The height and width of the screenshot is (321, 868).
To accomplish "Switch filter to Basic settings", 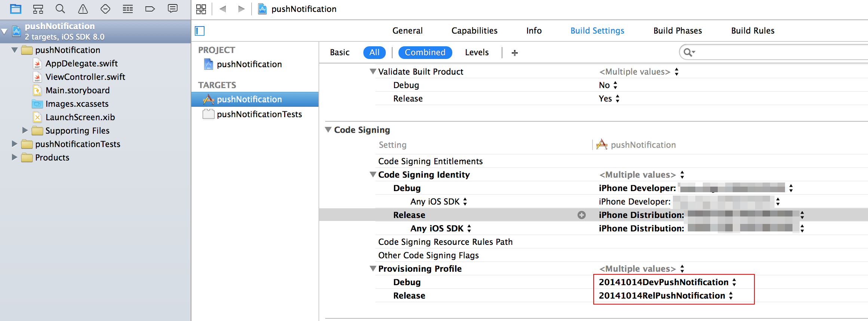I will click(340, 53).
